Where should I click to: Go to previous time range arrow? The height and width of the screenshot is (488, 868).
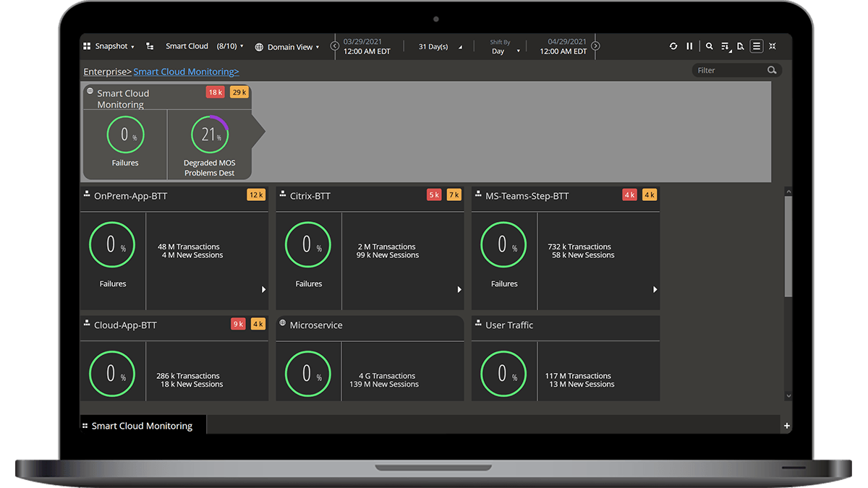pos(334,46)
